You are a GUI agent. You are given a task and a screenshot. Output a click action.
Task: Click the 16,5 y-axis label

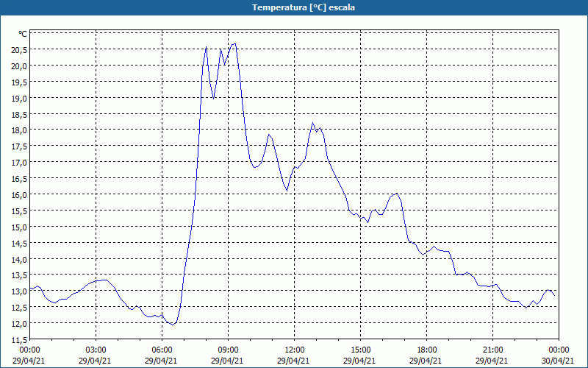click(19, 179)
